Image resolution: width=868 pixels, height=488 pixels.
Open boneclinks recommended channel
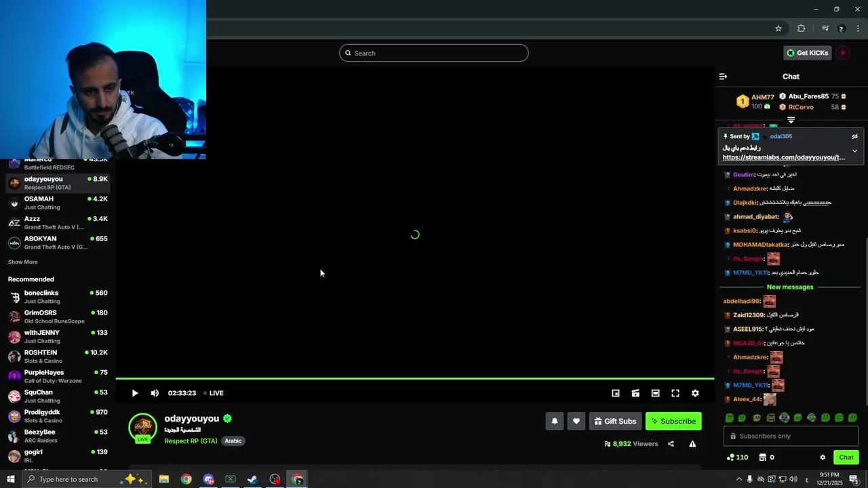pyautogui.click(x=58, y=297)
